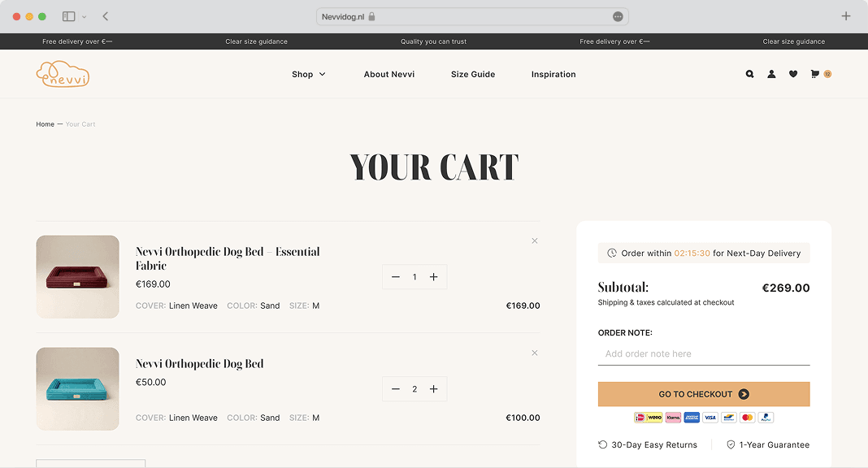This screenshot has width=868, height=468.
Task: Expand the Shop dropdown menu
Action: [308, 74]
